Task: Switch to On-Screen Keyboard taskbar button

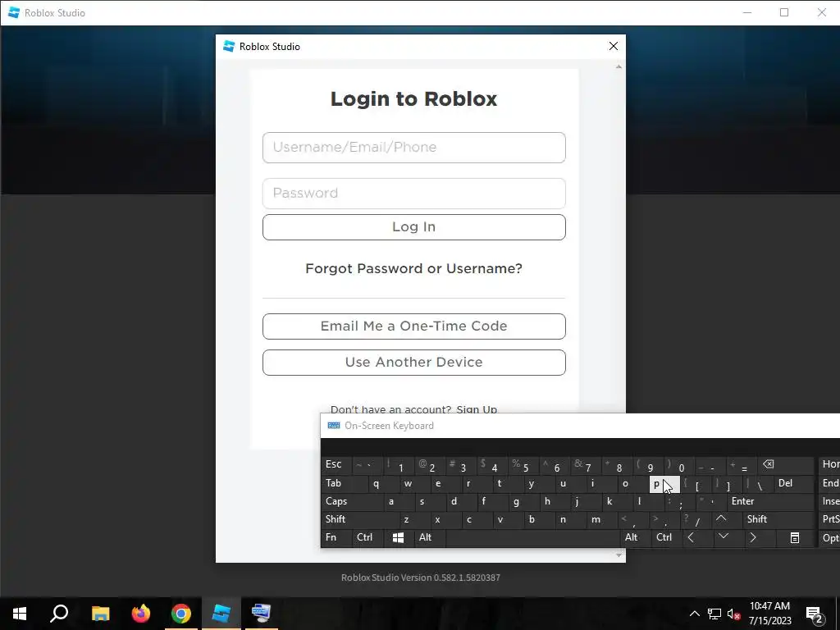Action: click(262, 614)
